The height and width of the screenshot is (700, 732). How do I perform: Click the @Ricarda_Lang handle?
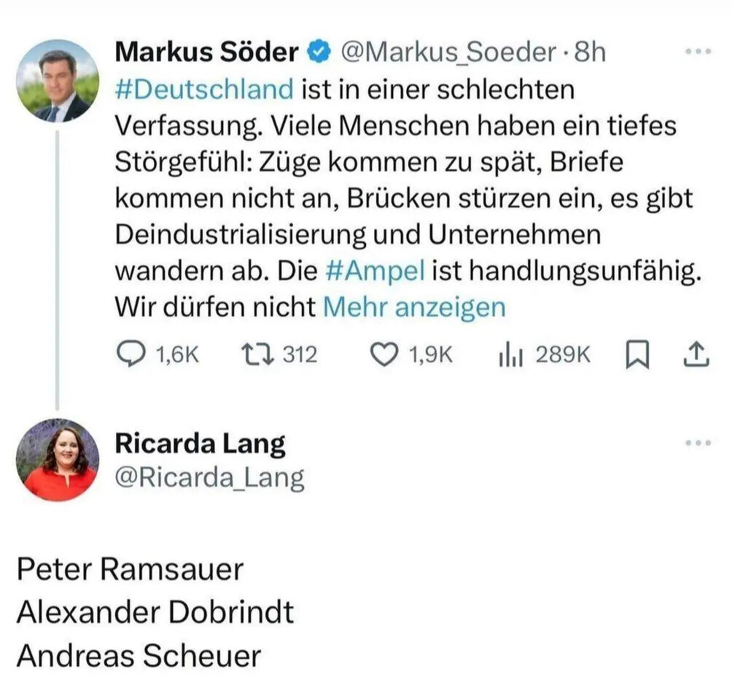tap(209, 478)
